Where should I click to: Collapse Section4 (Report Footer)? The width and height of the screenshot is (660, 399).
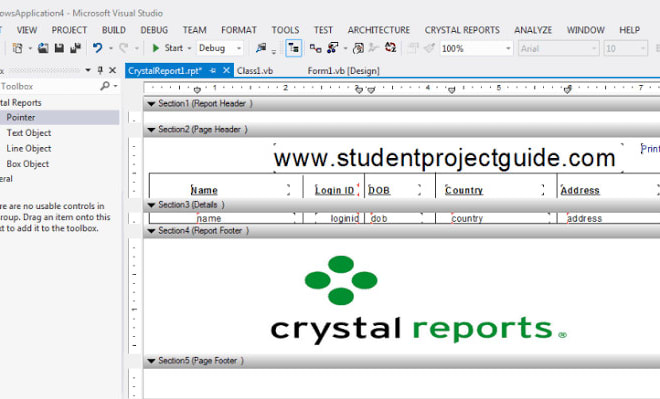152,231
